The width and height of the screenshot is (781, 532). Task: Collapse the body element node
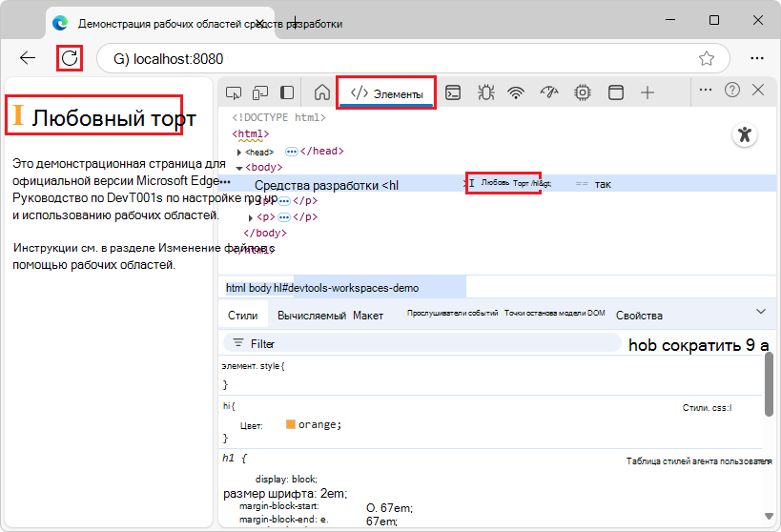coord(239,168)
